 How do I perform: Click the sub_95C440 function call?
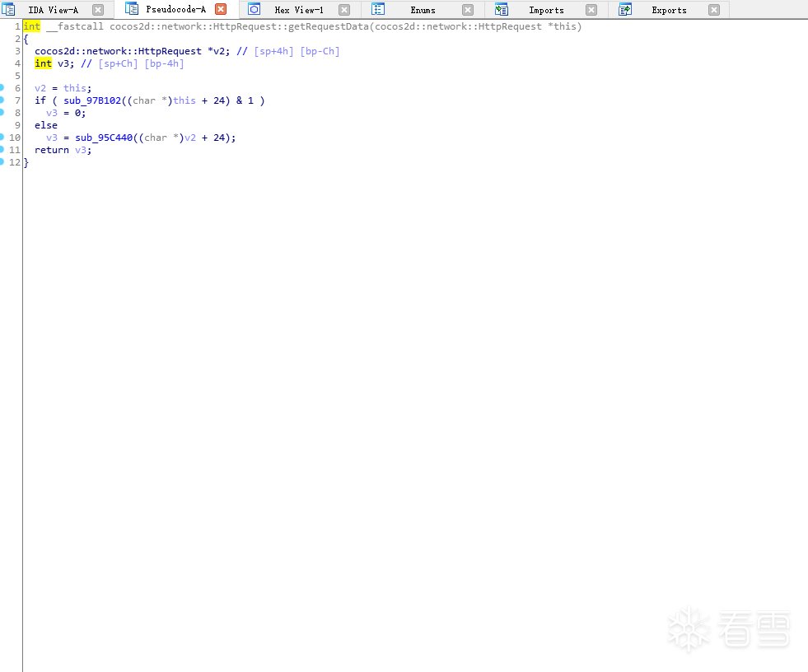point(104,138)
